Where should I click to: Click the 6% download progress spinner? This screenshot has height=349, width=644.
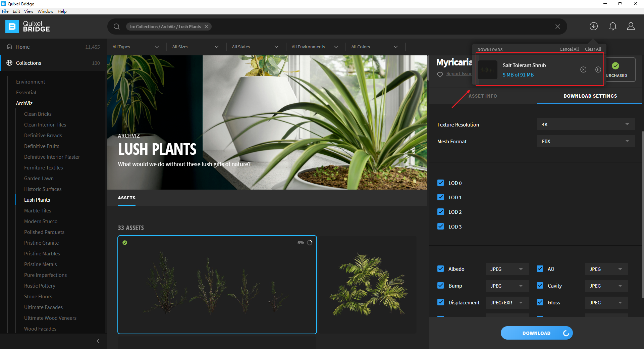point(310,243)
